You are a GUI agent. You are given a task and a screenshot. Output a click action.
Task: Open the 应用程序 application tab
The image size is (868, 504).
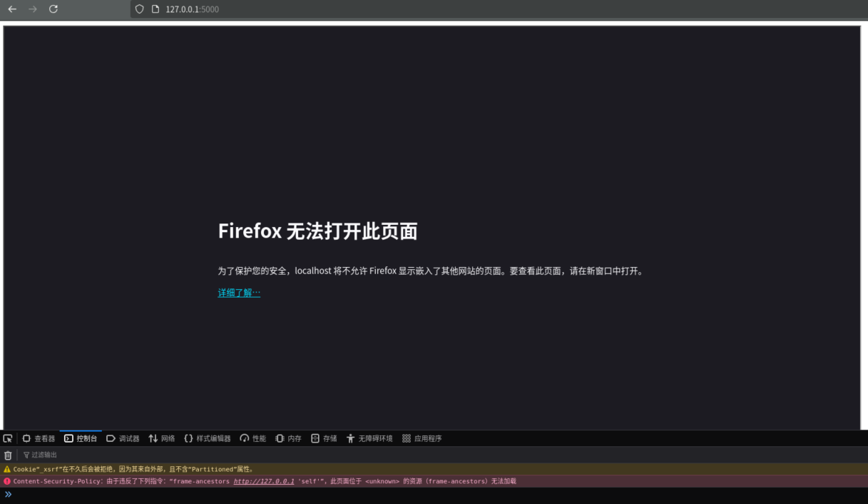tap(422, 438)
